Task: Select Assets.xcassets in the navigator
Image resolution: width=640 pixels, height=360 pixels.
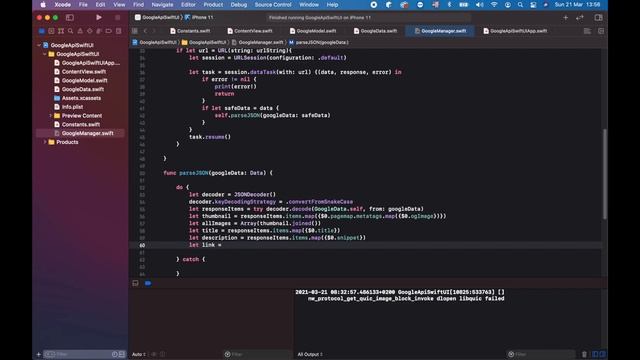Action: point(81,98)
